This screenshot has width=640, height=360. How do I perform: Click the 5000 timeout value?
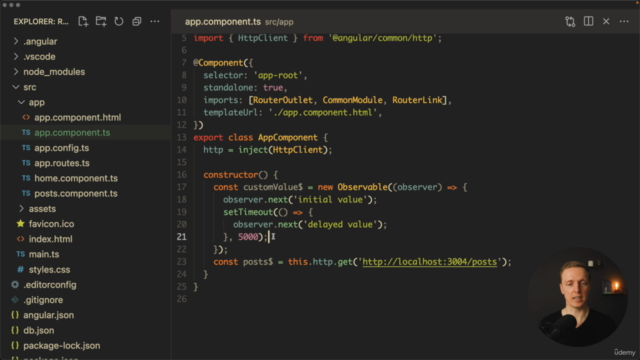(248, 237)
